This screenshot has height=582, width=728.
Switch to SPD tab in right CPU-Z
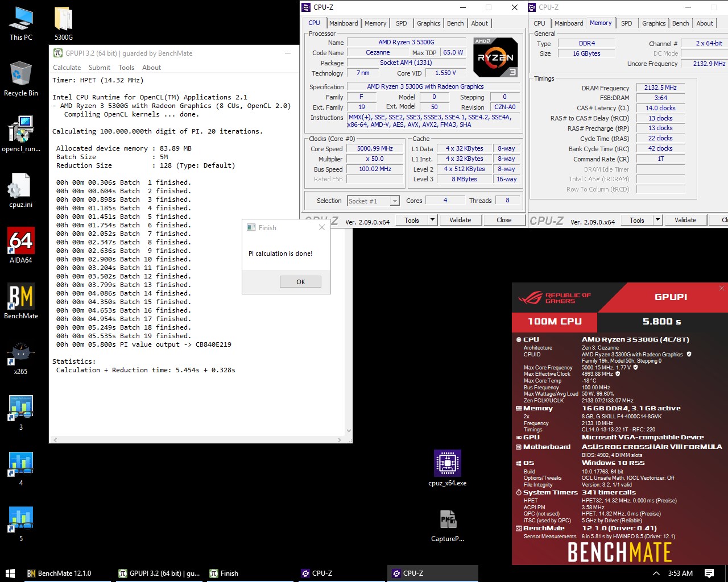[627, 23]
